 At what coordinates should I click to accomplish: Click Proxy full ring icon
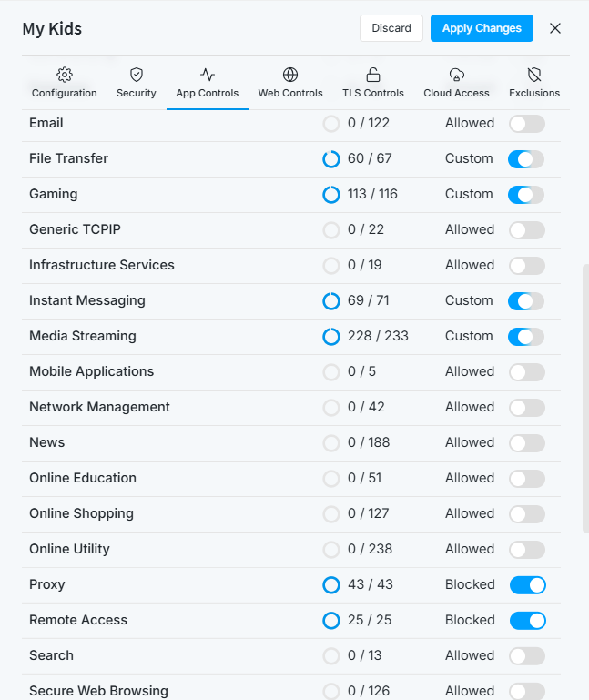coord(331,584)
